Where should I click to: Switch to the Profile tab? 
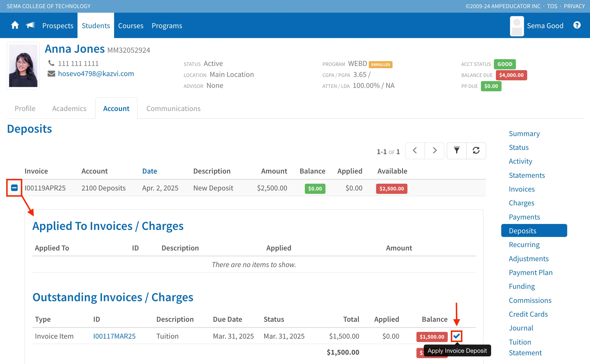(25, 108)
